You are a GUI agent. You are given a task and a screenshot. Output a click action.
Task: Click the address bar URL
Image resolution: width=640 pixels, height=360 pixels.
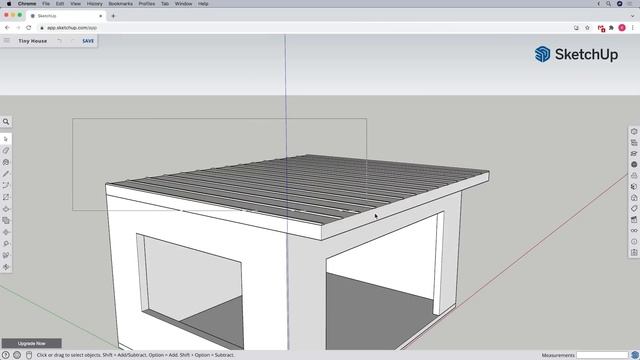[x=72, y=28]
